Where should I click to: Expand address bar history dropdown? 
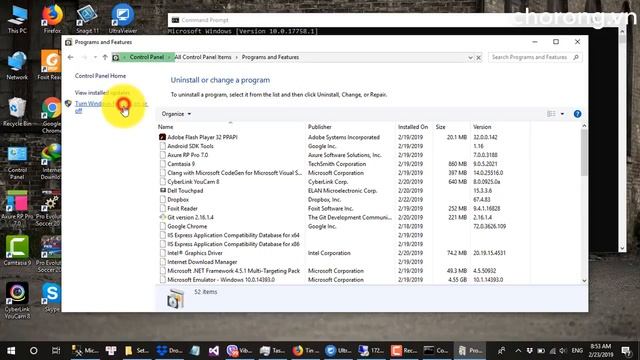pos(470,58)
